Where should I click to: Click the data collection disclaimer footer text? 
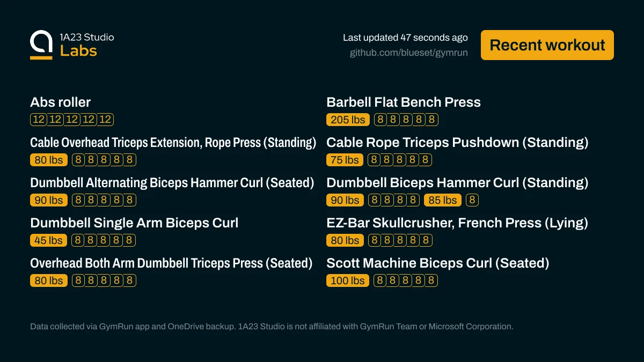(272, 326)
